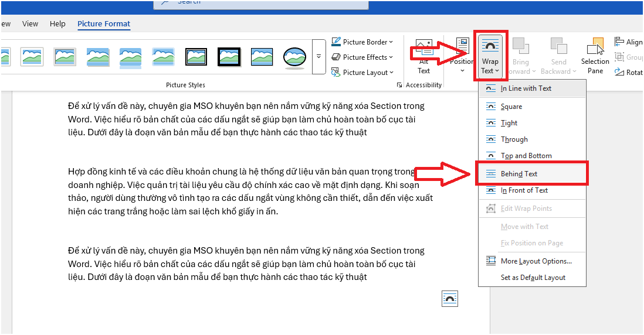Open the Picture Format tab
This screenshot has height=335, width=644.
[x=104, y=24]
